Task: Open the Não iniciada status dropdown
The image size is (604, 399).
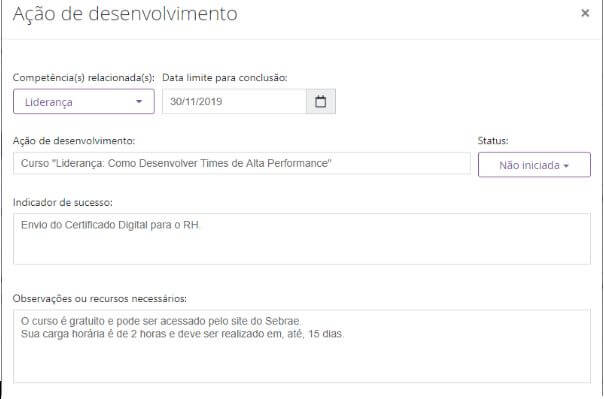Action: [x=534, y=165]
